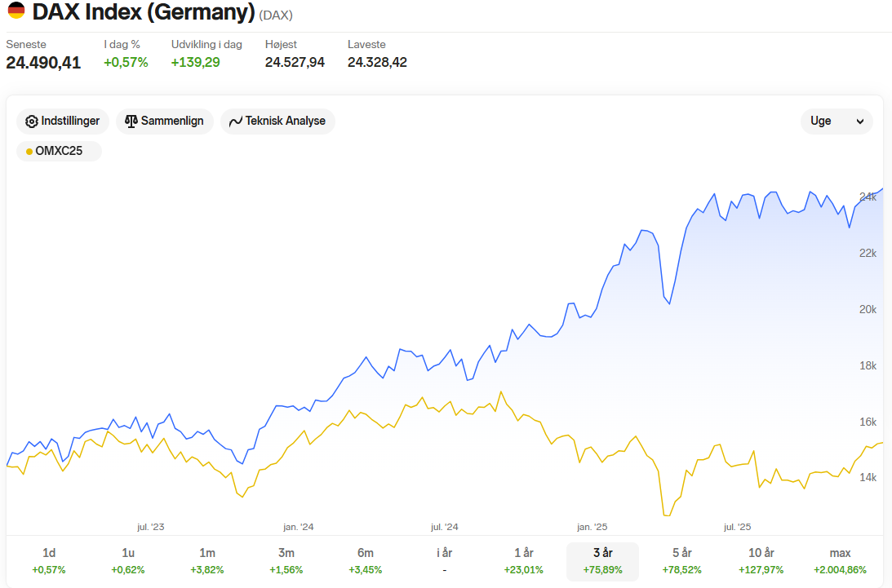Image resolution: width=892 pixels, height=588 pixels.
Task: Click the German flag icon
Action: pyautogui.click(x=16, y=11)
